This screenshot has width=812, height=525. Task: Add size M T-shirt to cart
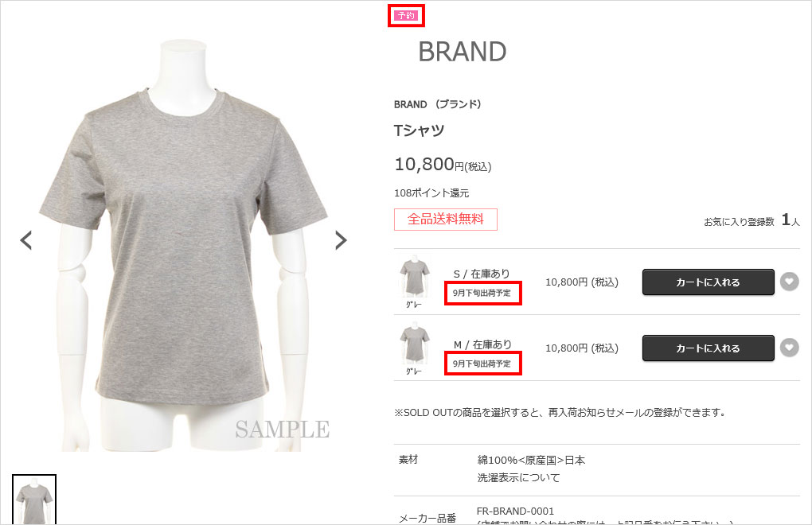[708, 348]
